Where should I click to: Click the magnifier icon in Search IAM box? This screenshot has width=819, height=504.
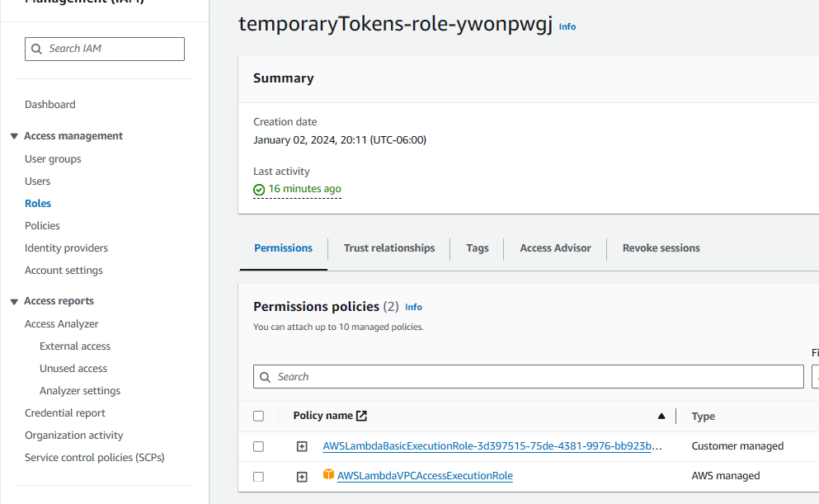(x=36, y=49)
